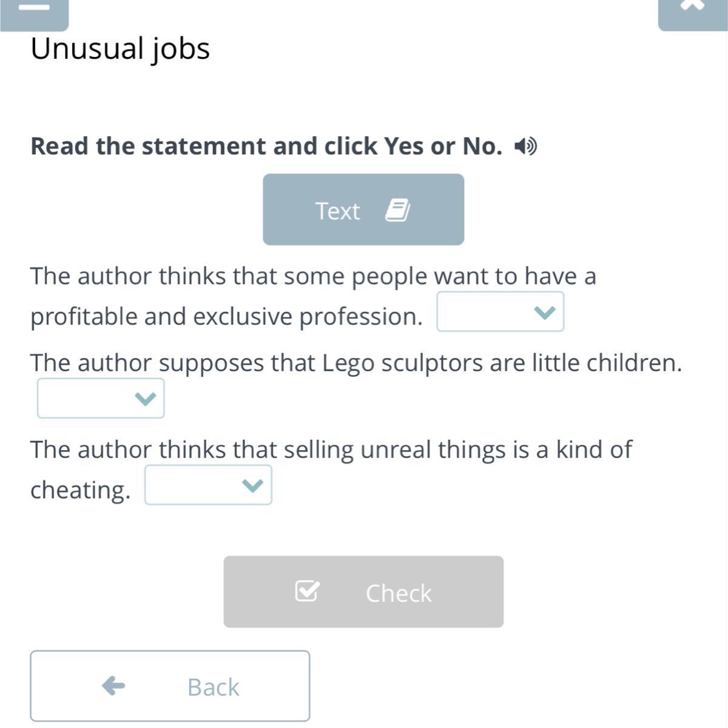Expand chevron below the Lego sculptors sentence
The height and width of the screenshot is (728, 728).
coord(145,399)
